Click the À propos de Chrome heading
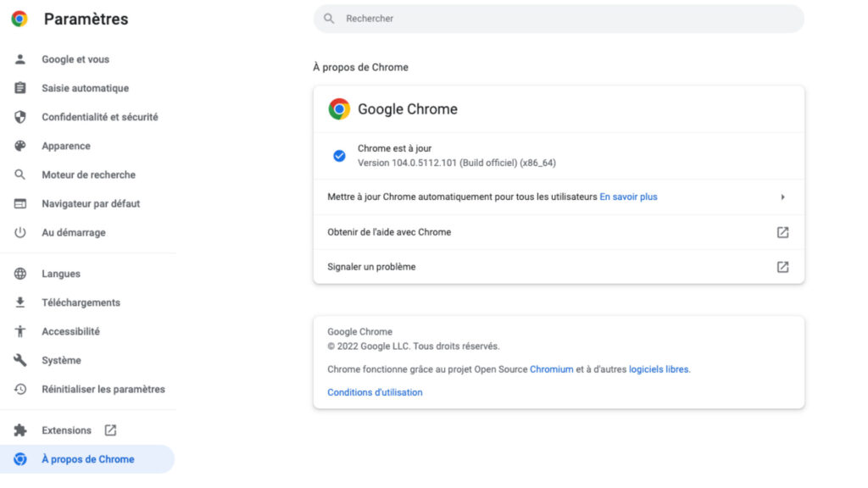The height and width of the screenshot is (488, 868). (x=360, y=67)
